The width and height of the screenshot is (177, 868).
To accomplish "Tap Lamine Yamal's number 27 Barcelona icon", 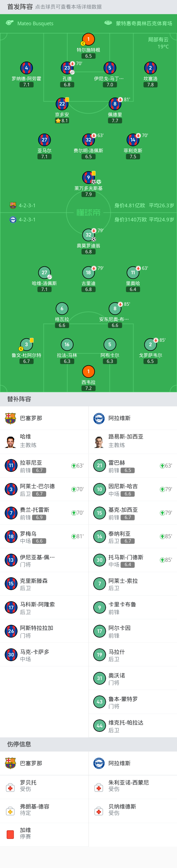I will pos(44,140).
